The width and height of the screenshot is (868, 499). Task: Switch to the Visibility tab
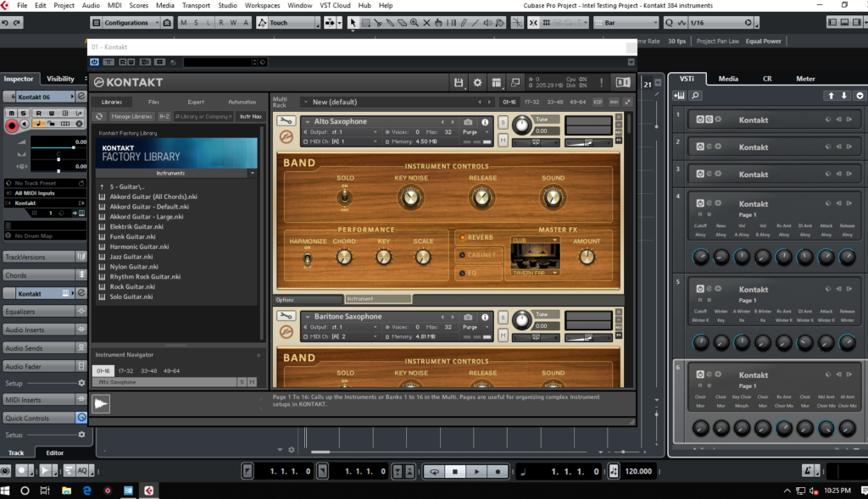(60, 79)
